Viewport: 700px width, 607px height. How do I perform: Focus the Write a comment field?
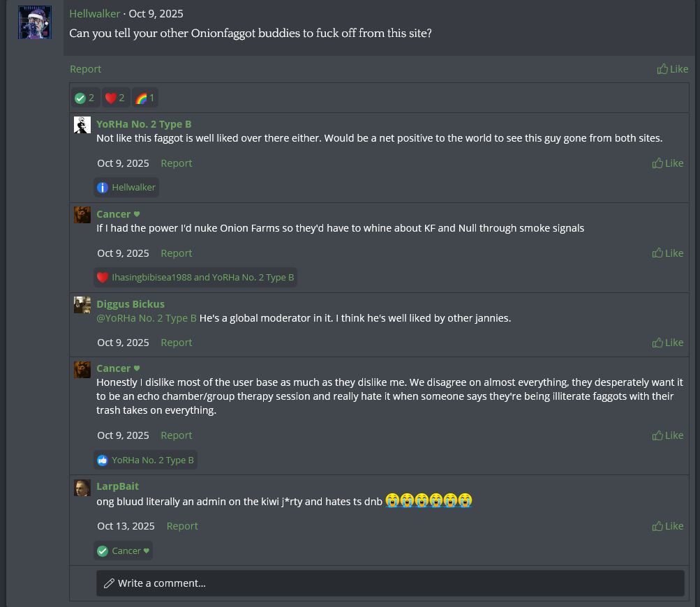pyautogui.click(x=389, y=583)
